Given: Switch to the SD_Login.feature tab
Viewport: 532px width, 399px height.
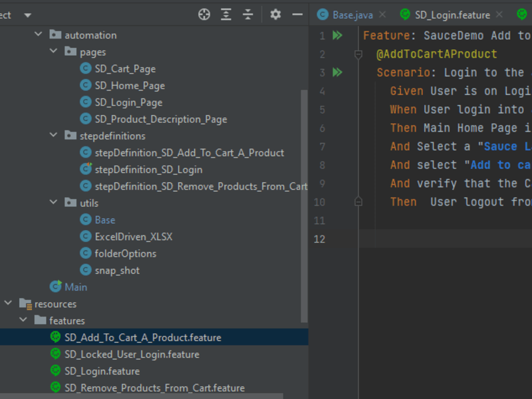Looking at the screenshot, I should point(452,15).
